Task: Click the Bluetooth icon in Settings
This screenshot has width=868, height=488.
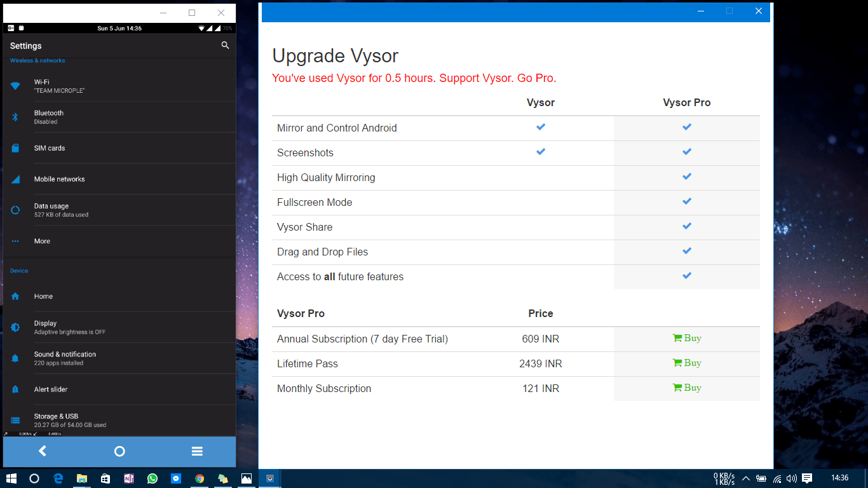Action: (15, 116)
